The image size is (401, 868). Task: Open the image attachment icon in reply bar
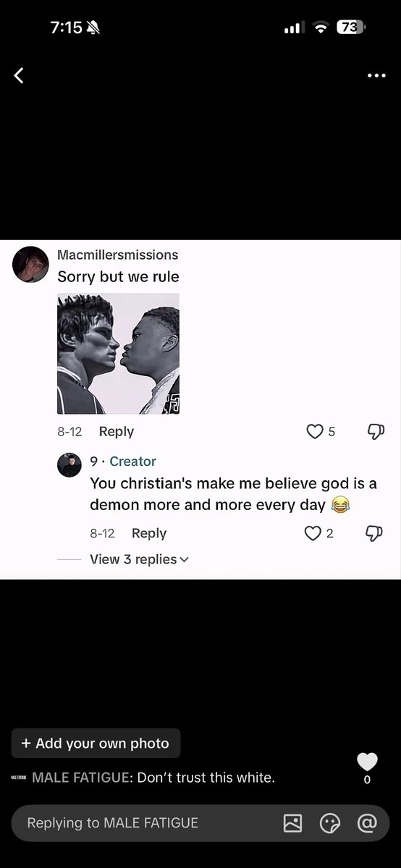tap(292, 822)
